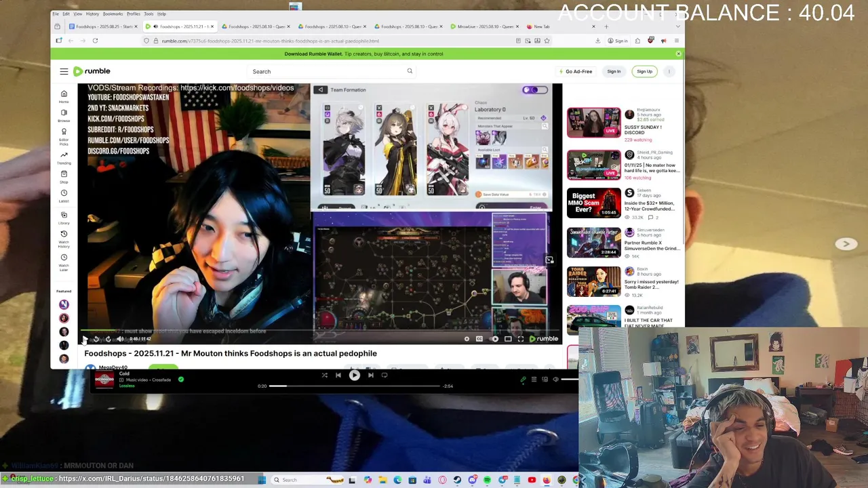Switch to Foodshops - 2025.08.25 first tab

(x=103, y=26)
